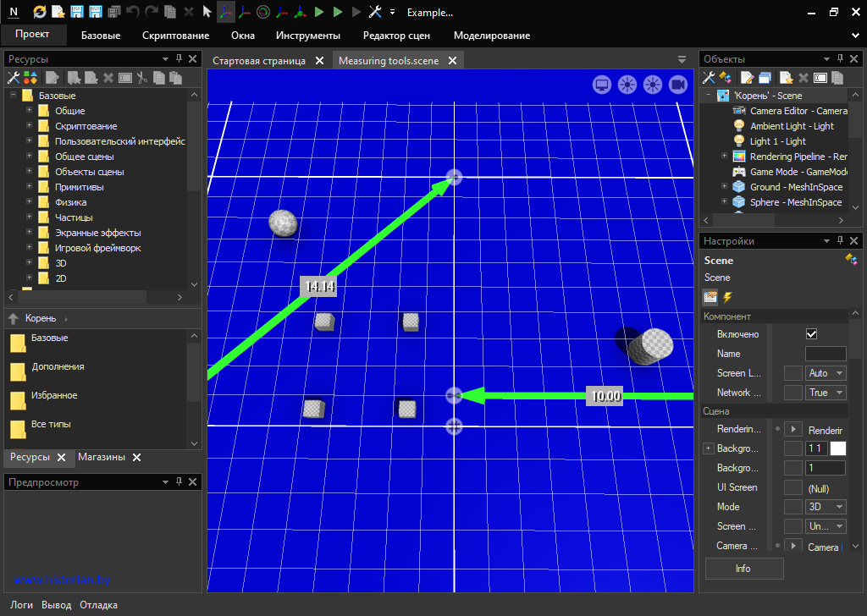Click the white Background color swatch

[x=837, y=448]
